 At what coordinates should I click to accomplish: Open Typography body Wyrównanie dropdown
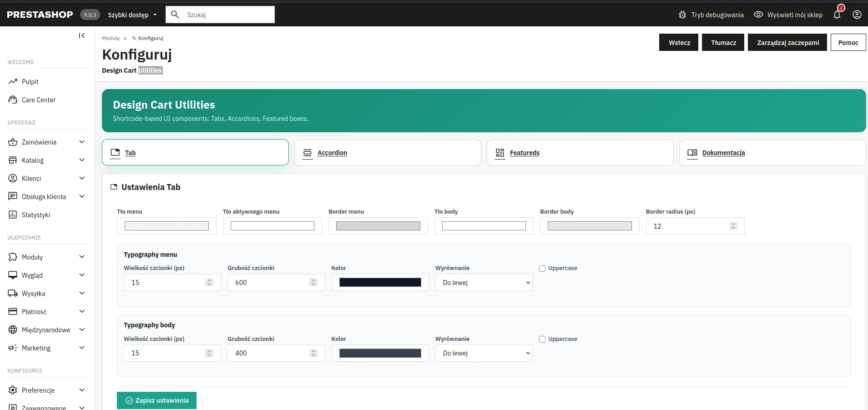tap(484, 353)
